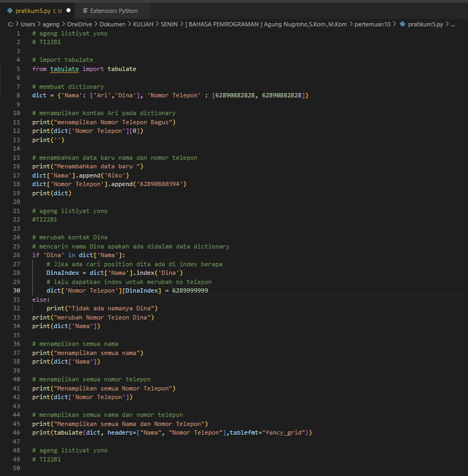This screenshot has height=476, width=468.
Task: Click the underlined tabulate module on line 5
Action: tap(64, 69)
